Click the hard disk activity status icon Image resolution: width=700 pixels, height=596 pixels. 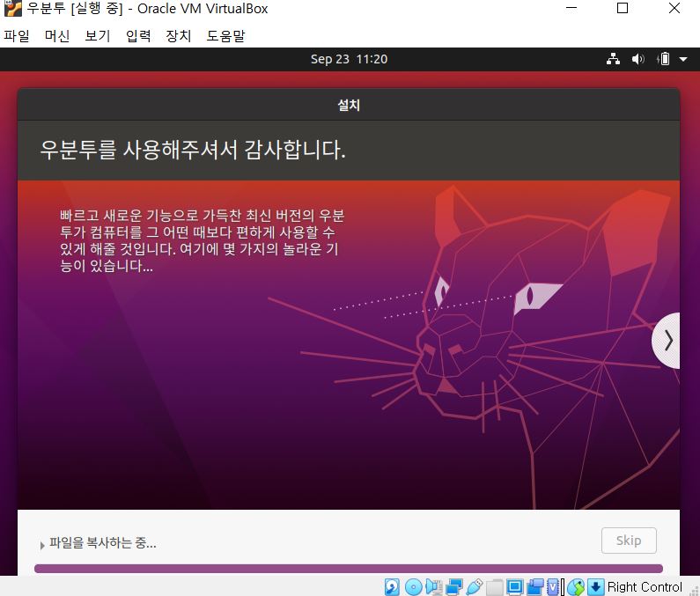392,586
